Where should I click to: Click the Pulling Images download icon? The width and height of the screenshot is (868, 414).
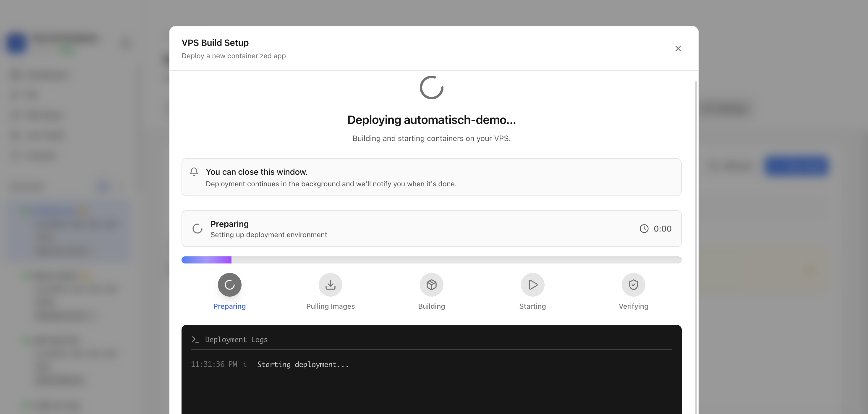(x=330, y=284)
